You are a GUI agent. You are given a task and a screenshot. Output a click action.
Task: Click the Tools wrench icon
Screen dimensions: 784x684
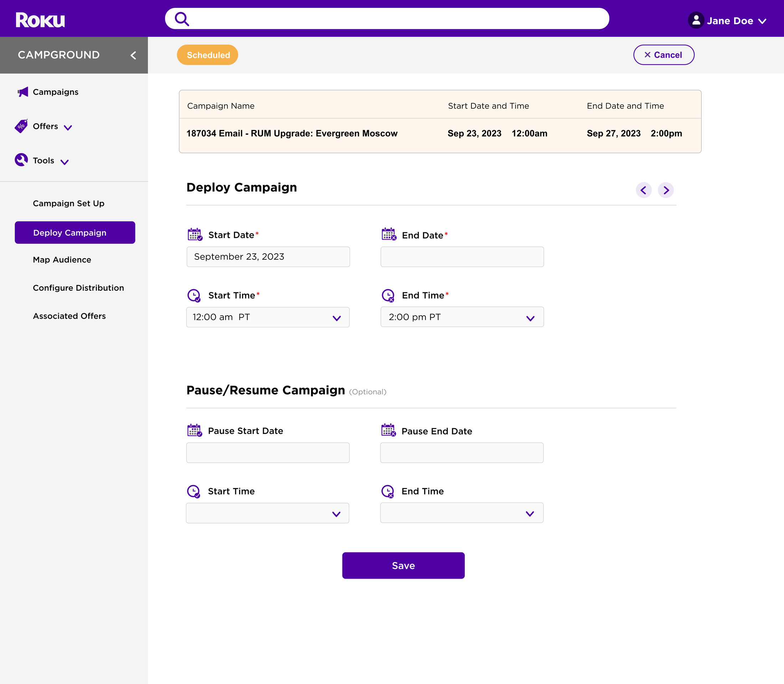(x=21, y=160)
